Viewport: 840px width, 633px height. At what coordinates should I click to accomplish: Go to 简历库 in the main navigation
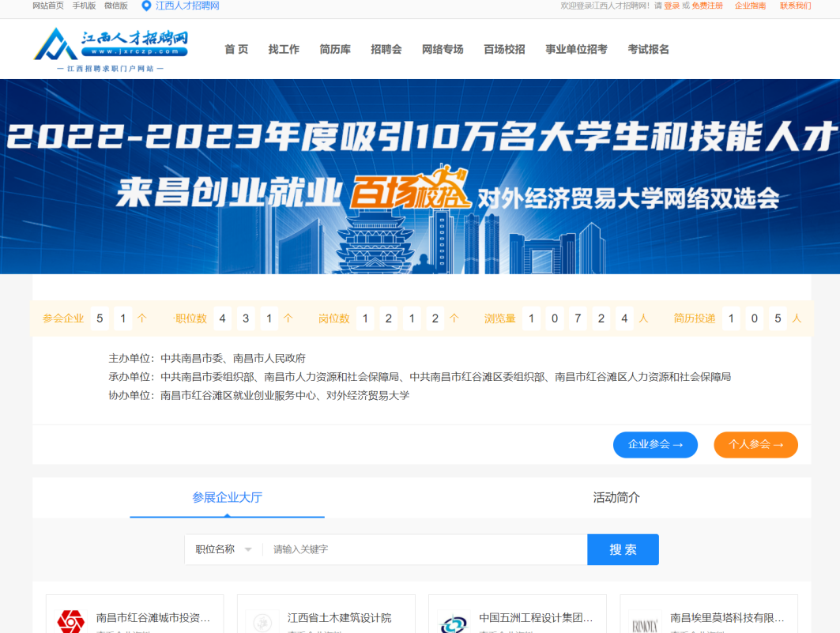[x=335, y=49]
